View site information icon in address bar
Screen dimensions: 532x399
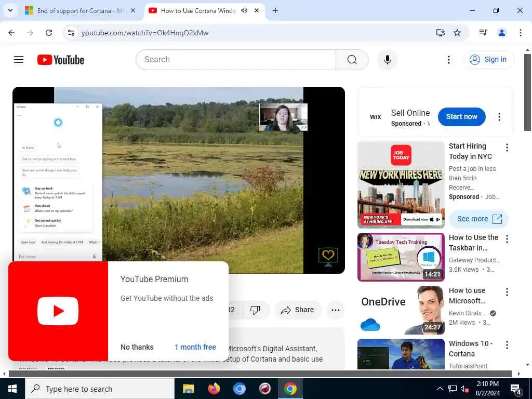pyautogui.click(x=71, y=33)
